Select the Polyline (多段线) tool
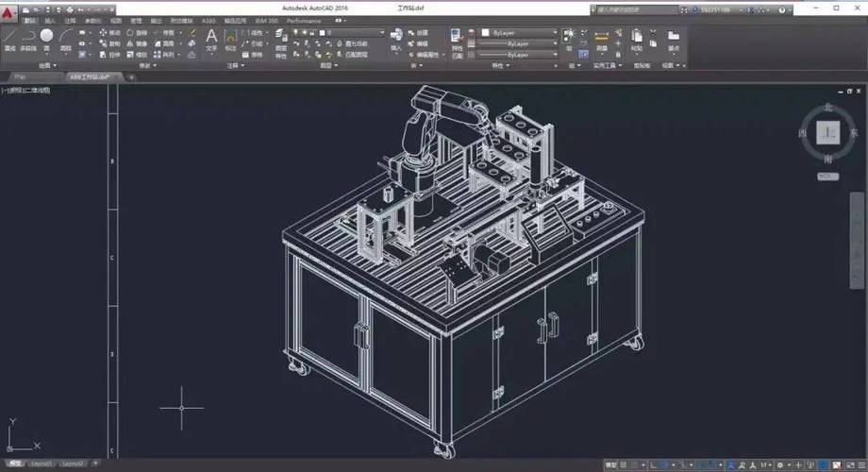868x472 pixels. (x=28, y=40)
